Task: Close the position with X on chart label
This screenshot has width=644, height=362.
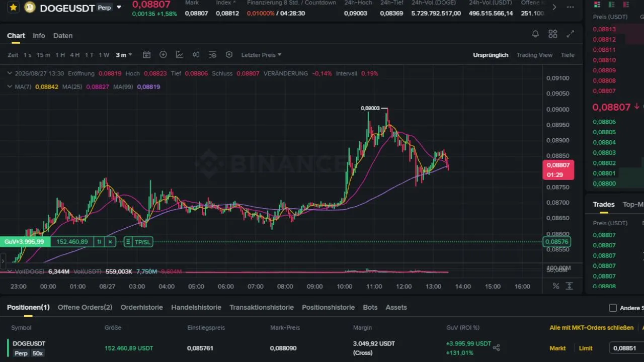Action: point(110,242)
